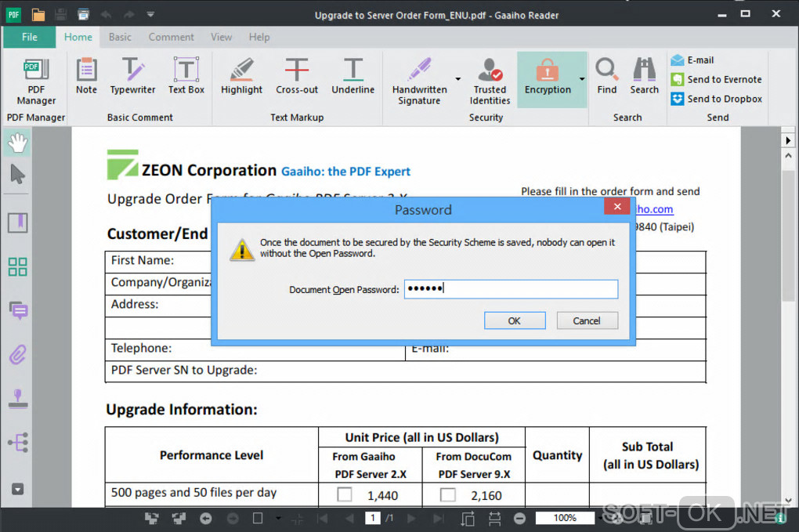Click the print icon in title bar

tap(83, 14)
